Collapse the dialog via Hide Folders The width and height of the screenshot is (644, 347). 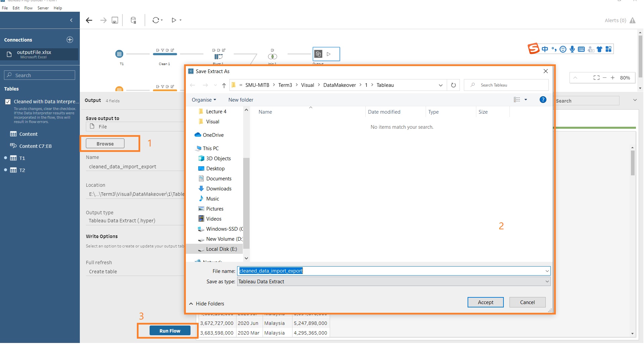pos(207,304)
